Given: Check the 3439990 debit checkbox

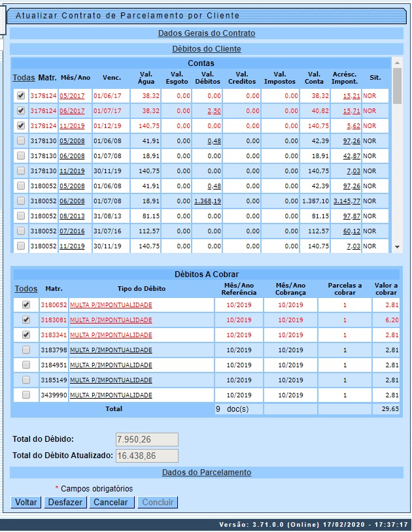Looking at the screenshot, I should [x=26, y=395].
